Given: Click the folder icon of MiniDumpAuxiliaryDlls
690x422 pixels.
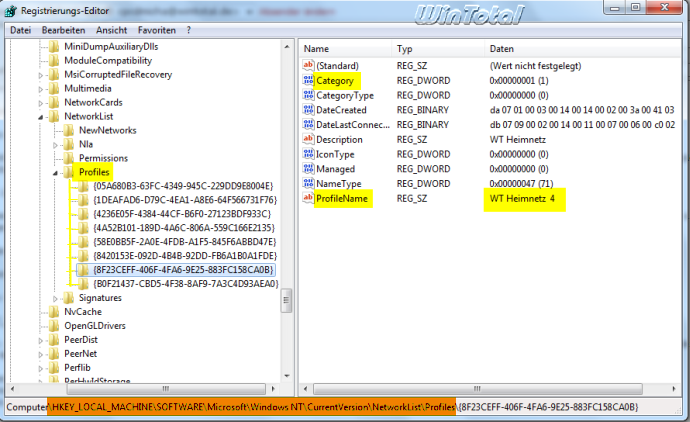Looking at the screenshot, I should pos(54,47).
